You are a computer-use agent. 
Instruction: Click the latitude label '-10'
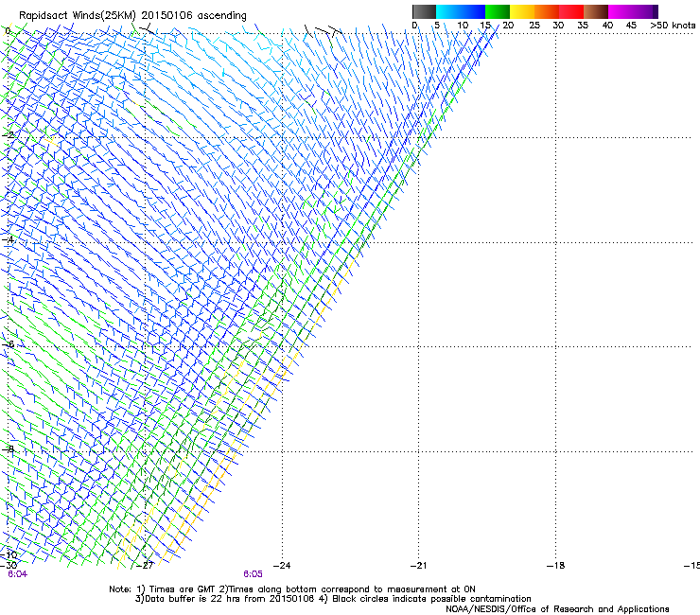coord(9,555)
